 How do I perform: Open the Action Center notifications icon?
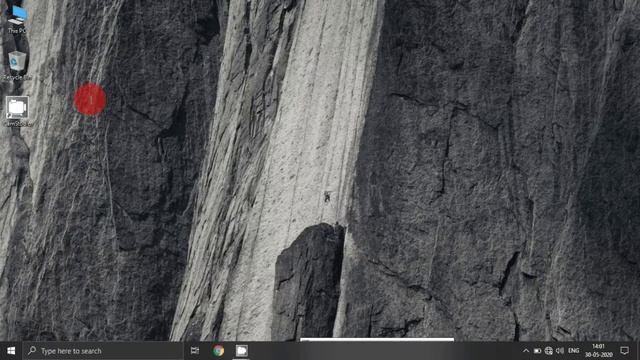(x=624, y=351)
